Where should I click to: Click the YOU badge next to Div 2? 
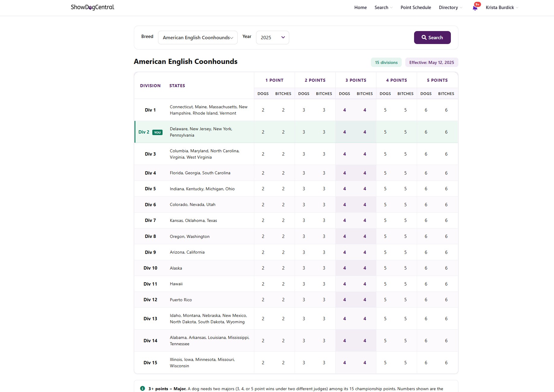[x=157, y=132]
